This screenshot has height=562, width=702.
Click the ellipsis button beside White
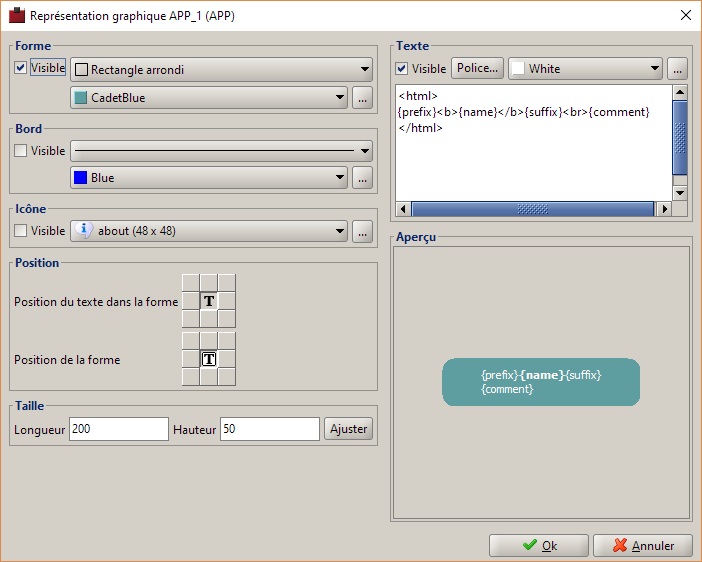coord(677,69)
